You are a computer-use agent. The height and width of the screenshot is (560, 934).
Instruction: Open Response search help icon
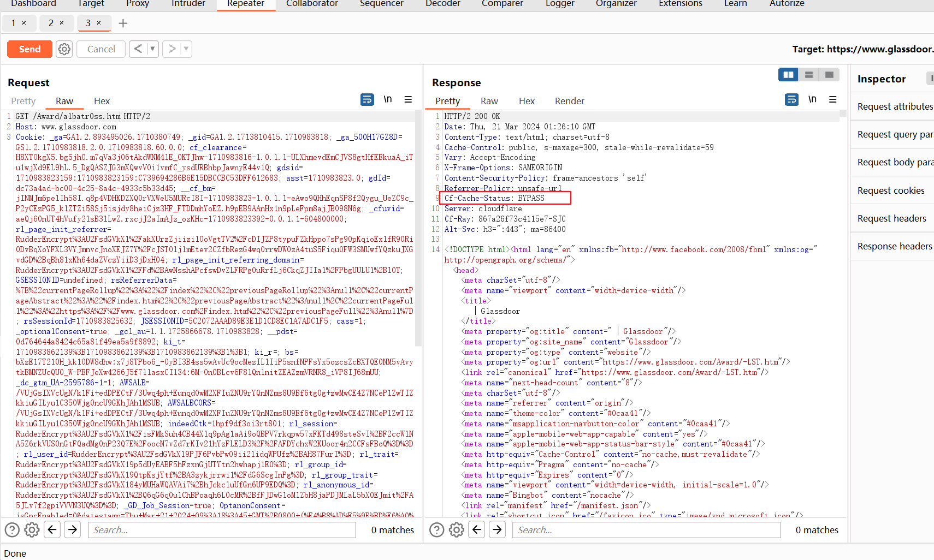(x=436, y=530)
